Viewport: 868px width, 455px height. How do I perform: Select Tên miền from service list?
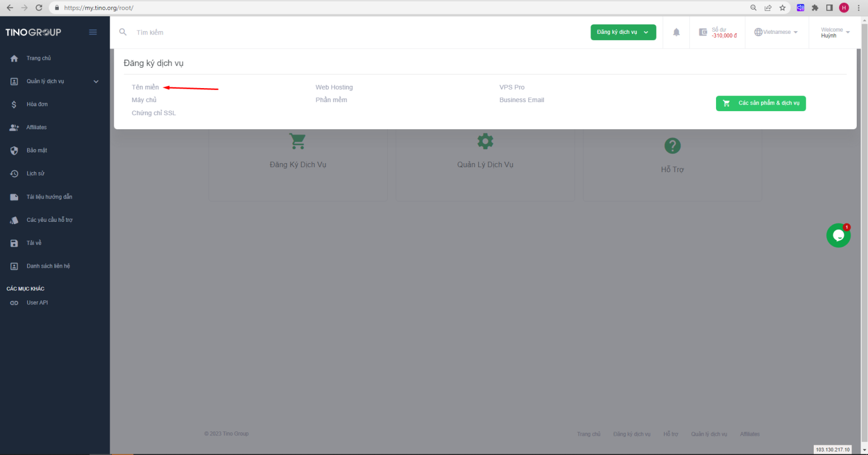point(145,87)
